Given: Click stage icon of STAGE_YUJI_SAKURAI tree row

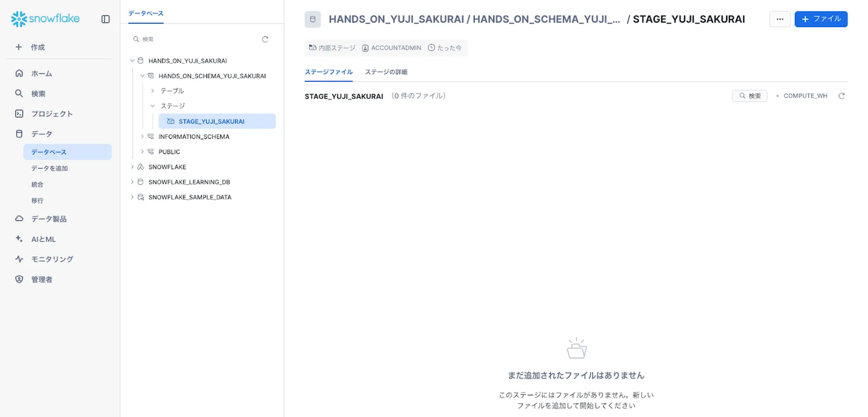Looking at the screenshot, I should pos(171,121).
